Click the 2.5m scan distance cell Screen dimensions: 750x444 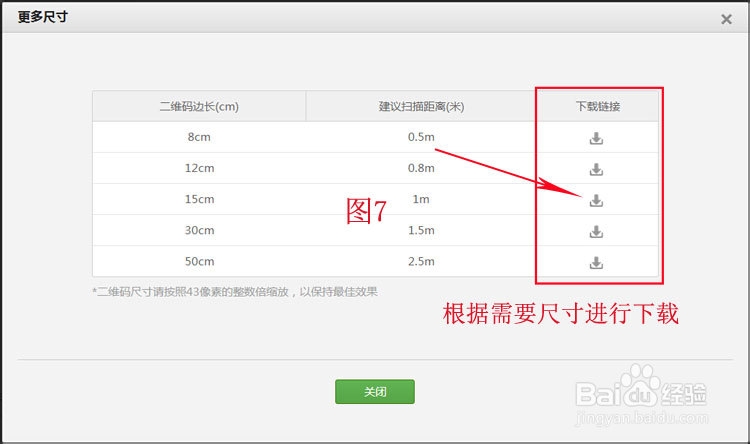pyautogui.click(x=421, y=261)
